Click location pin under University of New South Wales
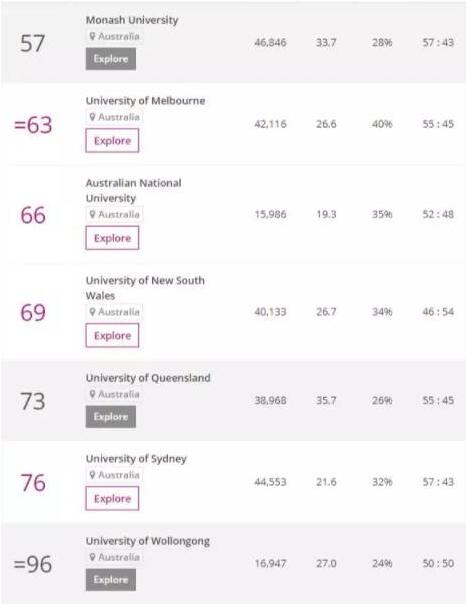 [x=92, y=312]
